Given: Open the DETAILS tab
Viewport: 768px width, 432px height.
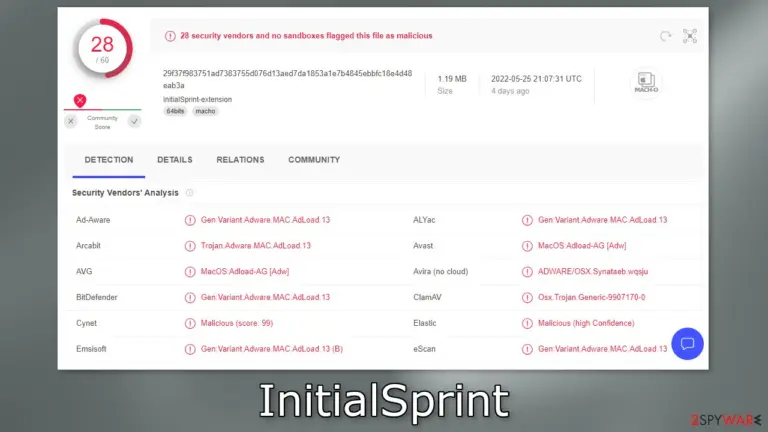Looking at the screenshot, I should [x=175, y=160].
